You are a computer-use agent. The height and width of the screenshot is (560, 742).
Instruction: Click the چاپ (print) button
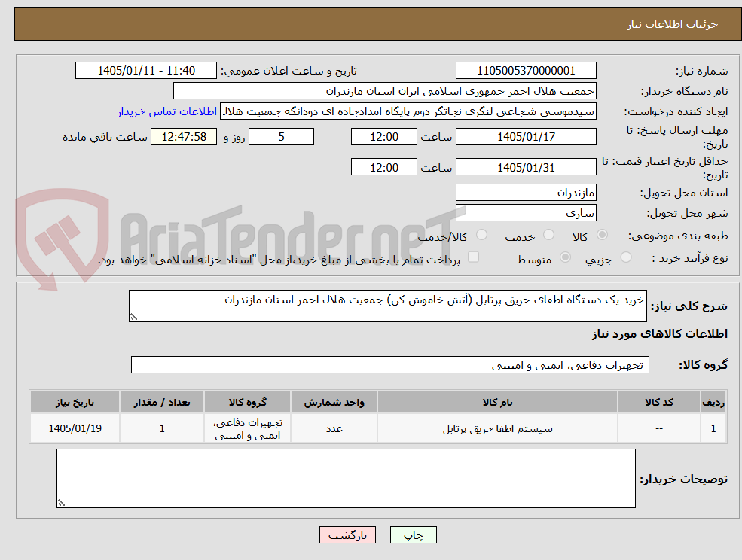[413, 535]
